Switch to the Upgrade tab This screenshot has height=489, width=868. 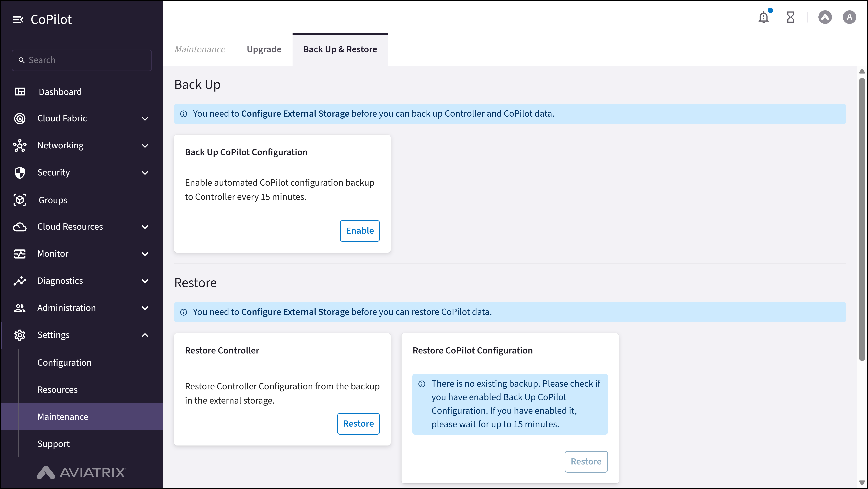[x=264, y=49]
